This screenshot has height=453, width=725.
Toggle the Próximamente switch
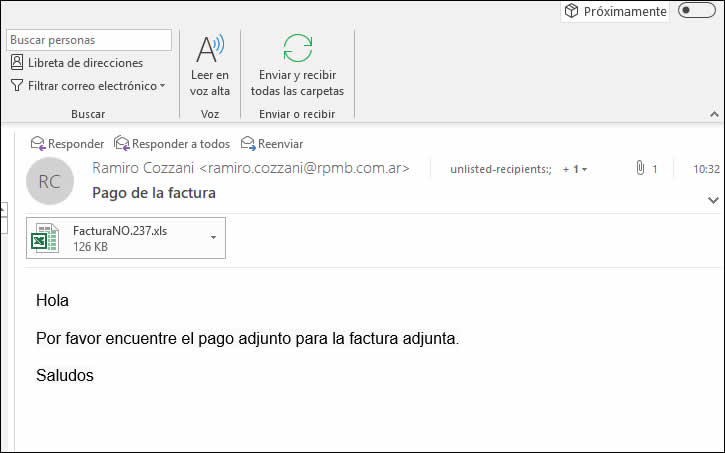click(x=697, y=10)
